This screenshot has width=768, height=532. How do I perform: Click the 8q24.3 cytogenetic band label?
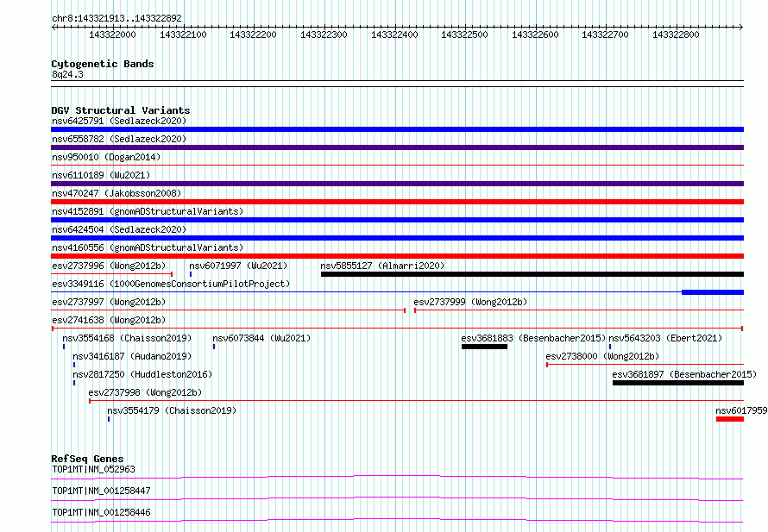pyautogui.click(x=67, y=74)
